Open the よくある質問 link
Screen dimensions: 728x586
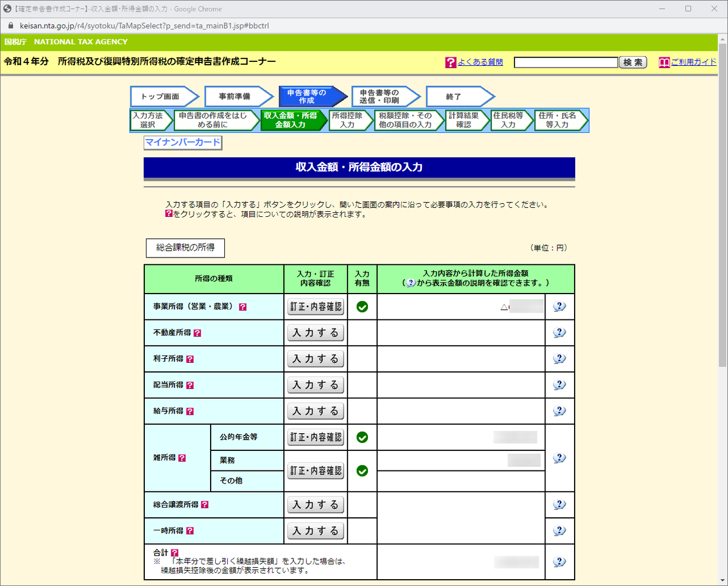point(480,62)
